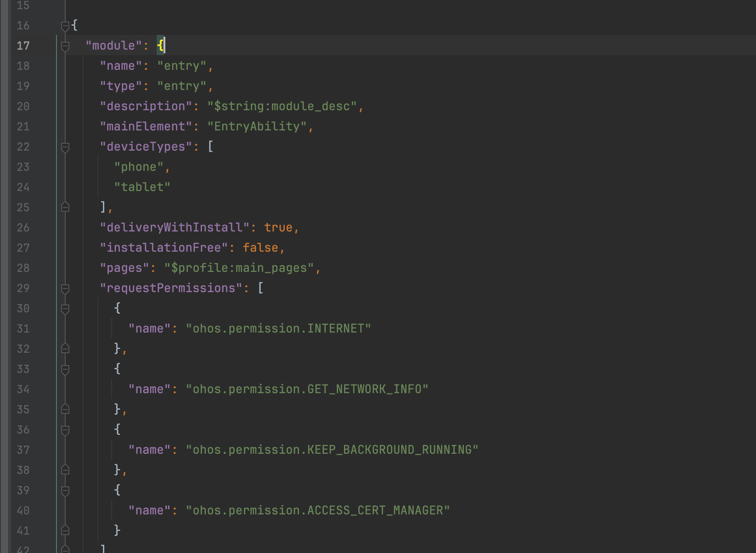756x553 pixels.
Task: Click the "mainElement" key
Action: coord(146,127)
